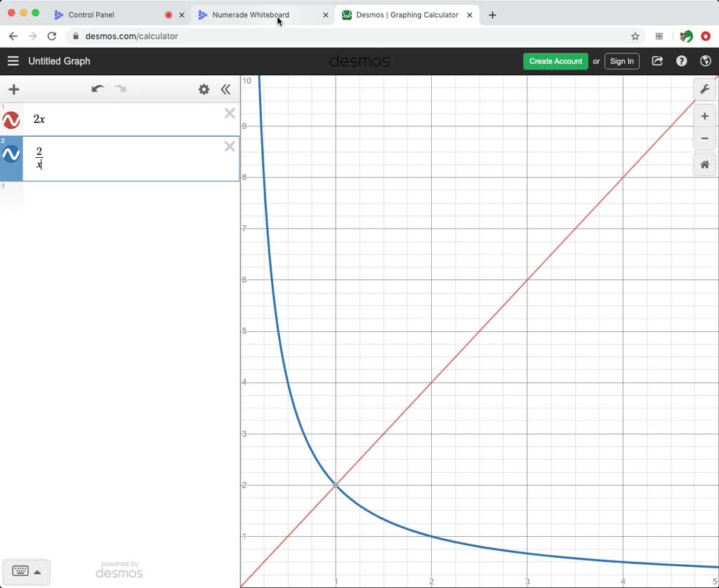Viewport: 719px width, 588px height.
Task: Expand the keyboard selector arrow
Action: (39, 571)
